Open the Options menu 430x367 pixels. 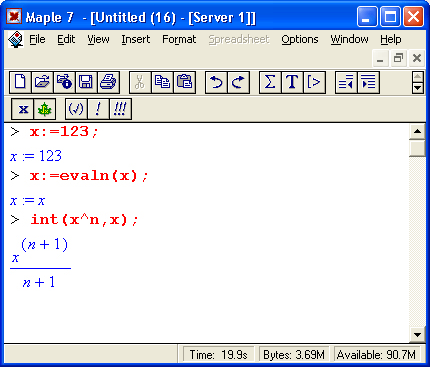[x=300, y=39]
